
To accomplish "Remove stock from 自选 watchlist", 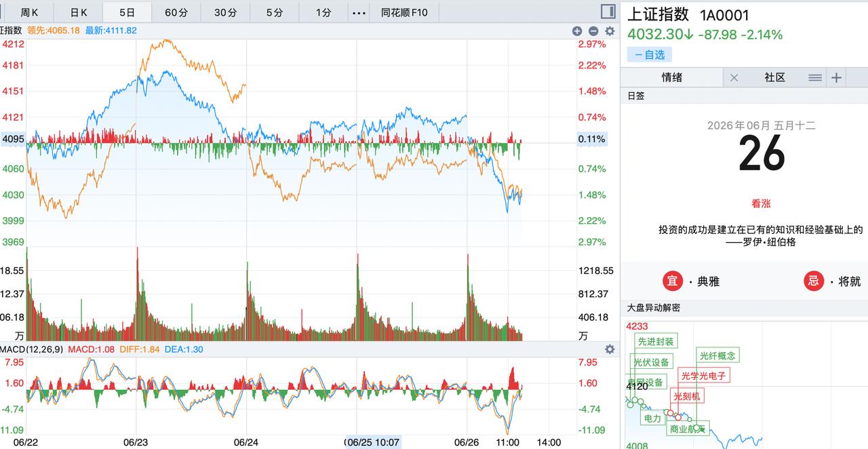I will click(650, 55).
